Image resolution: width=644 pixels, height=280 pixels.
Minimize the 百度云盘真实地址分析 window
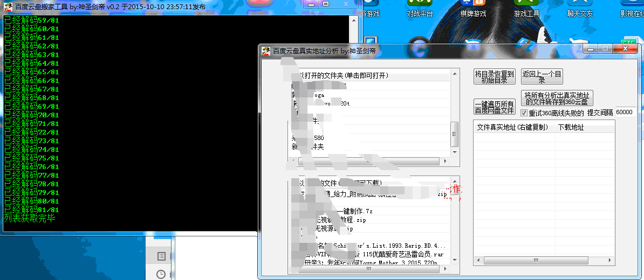592,48
